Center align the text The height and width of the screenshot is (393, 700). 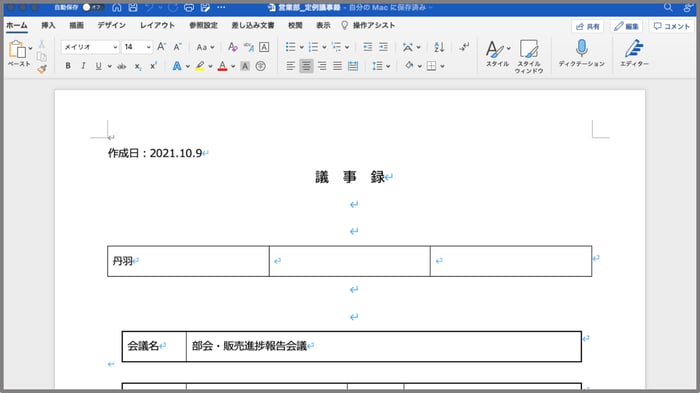[306, 66]
